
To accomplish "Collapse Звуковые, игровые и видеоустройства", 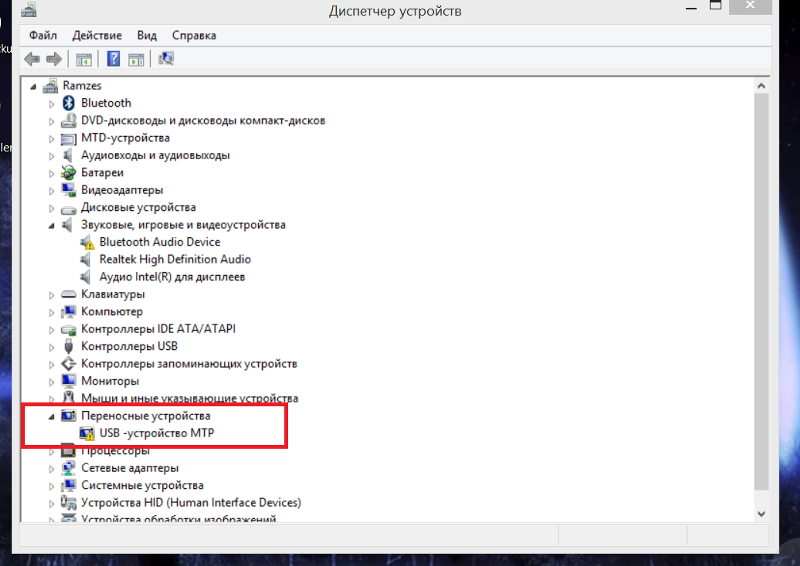I will 52,226.
